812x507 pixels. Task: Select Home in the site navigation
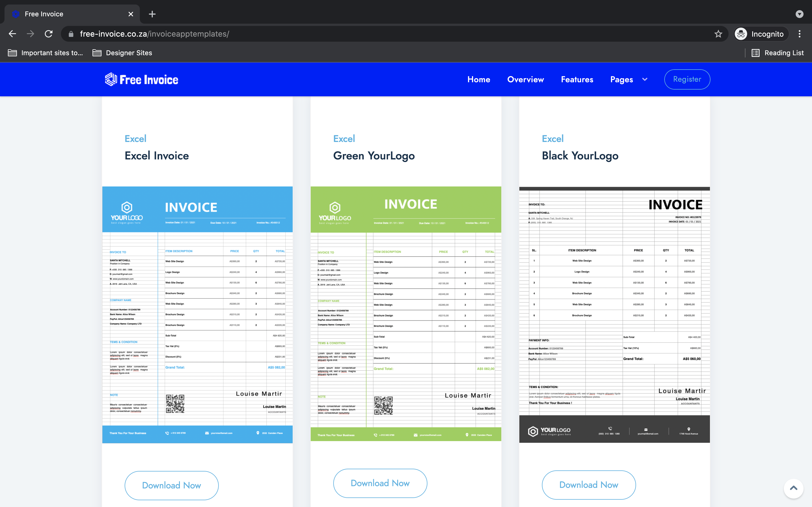(478, 79)
